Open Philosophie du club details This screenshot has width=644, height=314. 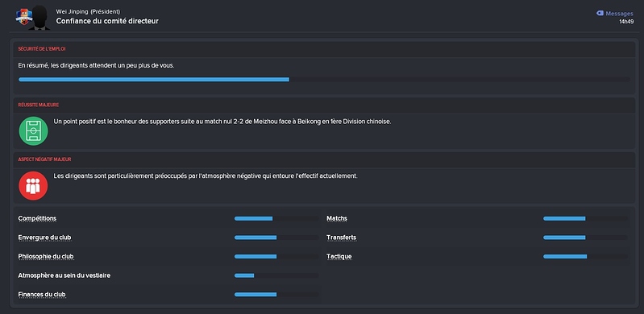click(x=46, y=257)
